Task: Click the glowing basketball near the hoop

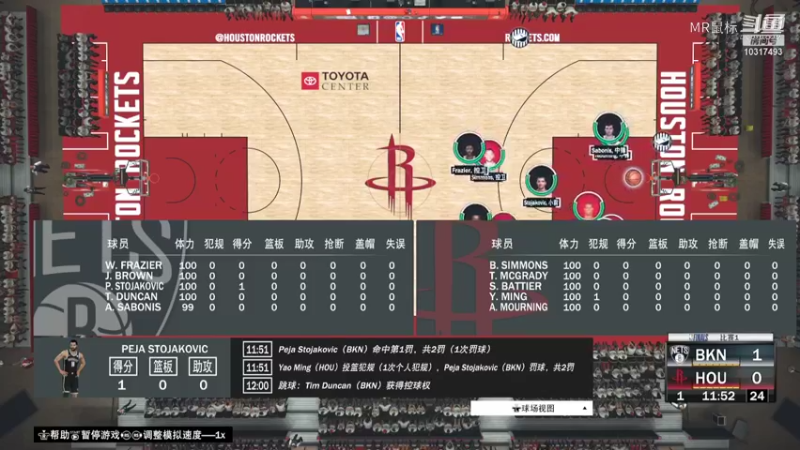Action: (633, 178)
